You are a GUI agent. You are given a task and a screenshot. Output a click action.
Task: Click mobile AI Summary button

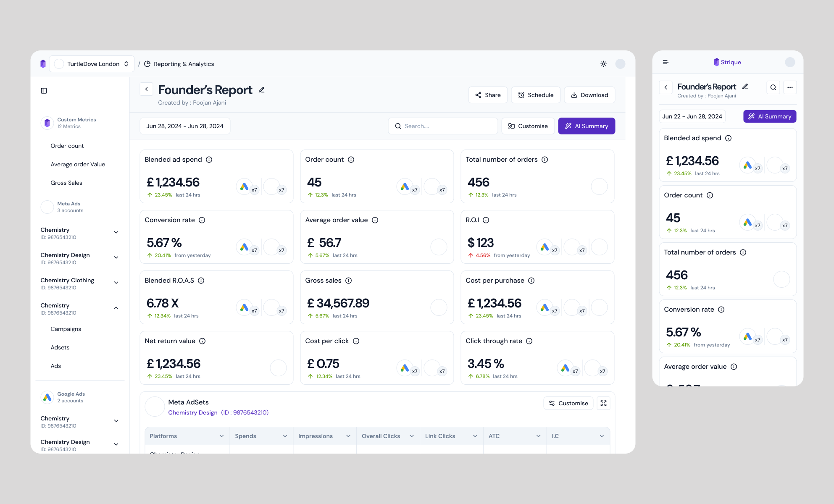pos(770,116)
